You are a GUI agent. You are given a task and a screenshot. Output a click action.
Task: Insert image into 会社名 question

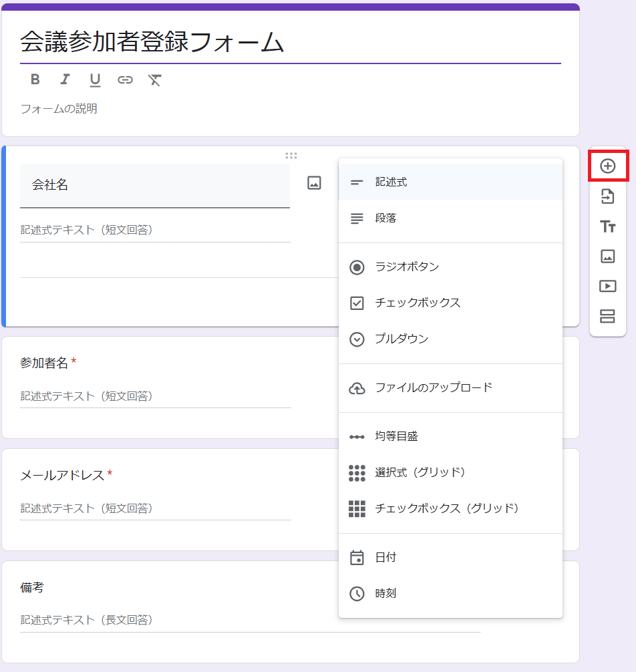[314, 183]
